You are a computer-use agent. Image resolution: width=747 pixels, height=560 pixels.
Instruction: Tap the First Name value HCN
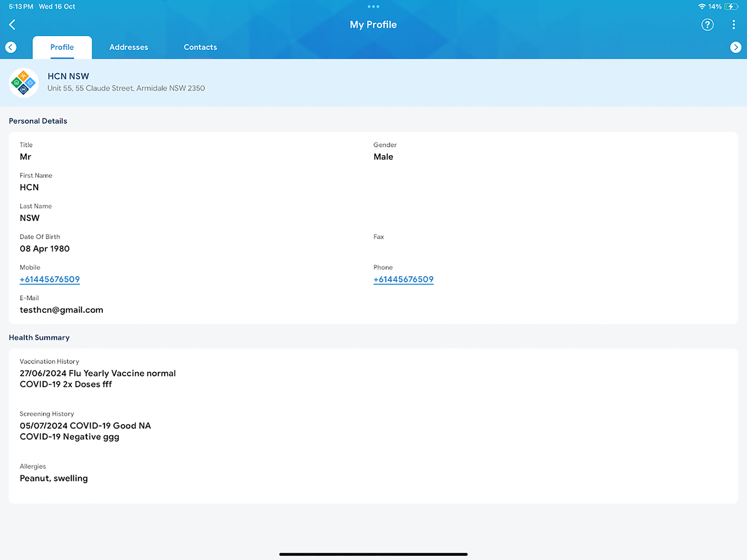(29, 187)
